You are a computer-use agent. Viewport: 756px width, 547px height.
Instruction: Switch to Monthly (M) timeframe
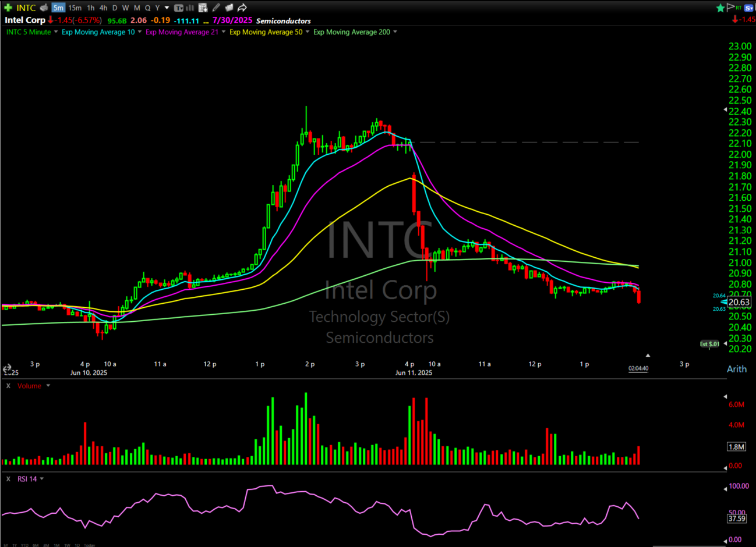coord(137,8)
